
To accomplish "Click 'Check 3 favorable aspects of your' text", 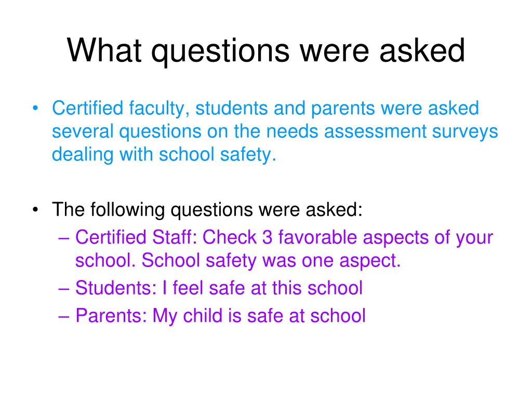I will [348, 237].
